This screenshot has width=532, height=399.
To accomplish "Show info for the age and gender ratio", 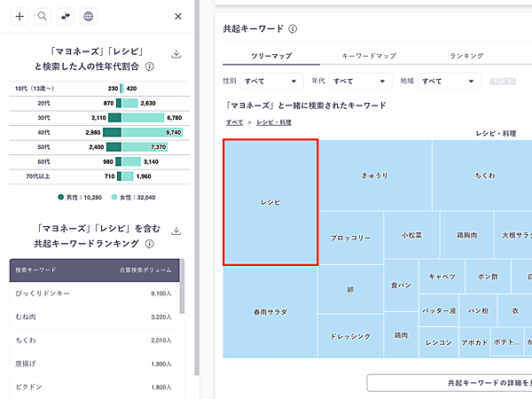I will click(150, 66).
